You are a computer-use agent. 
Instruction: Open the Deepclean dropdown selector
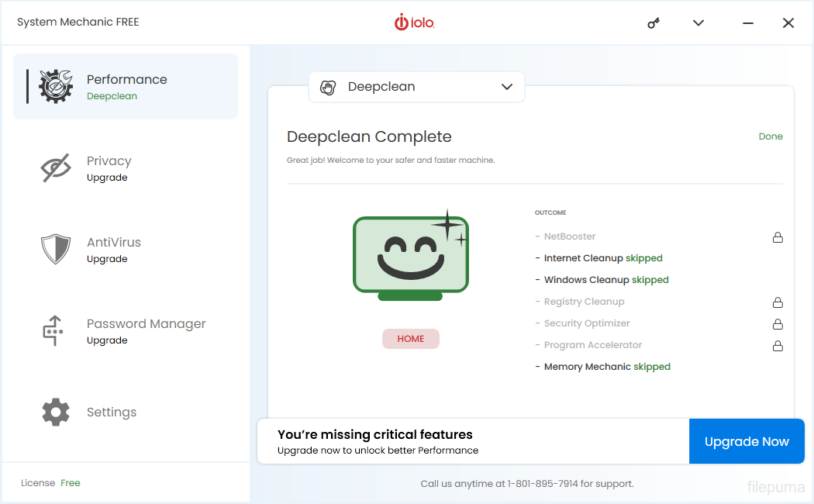[416, 87]
